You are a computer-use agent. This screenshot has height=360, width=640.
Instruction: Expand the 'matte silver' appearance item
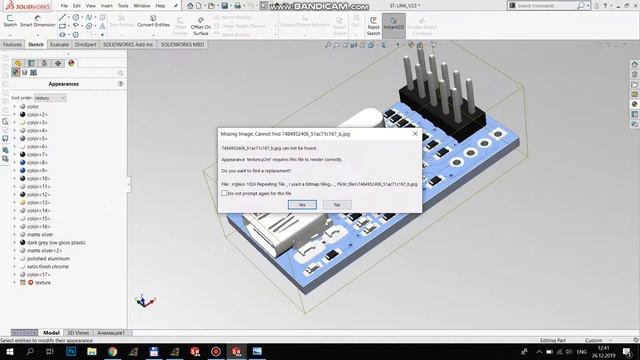click(15, 235)
